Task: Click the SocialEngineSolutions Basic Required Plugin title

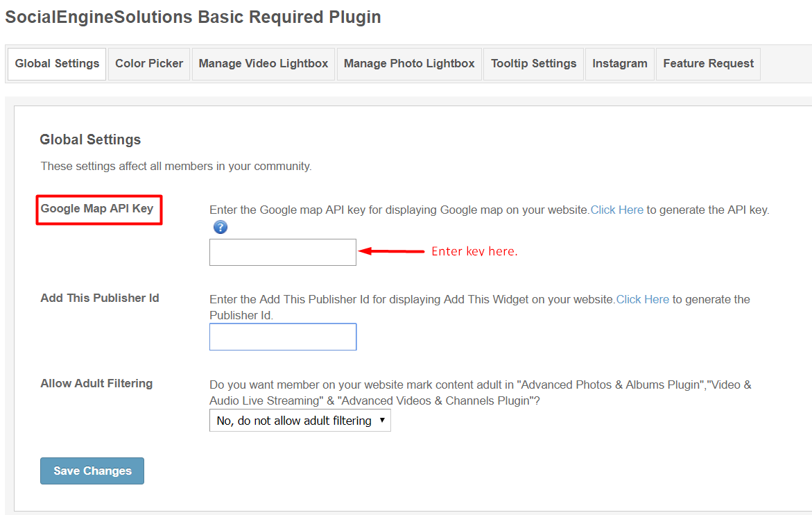Action: [193, 17]
